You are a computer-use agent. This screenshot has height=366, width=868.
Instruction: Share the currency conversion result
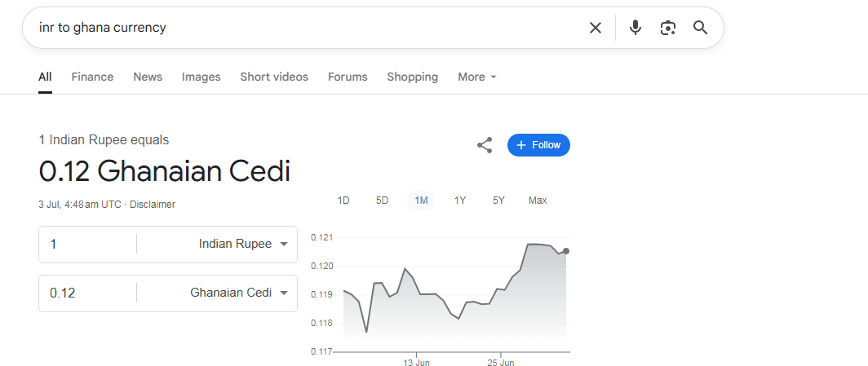485,145
